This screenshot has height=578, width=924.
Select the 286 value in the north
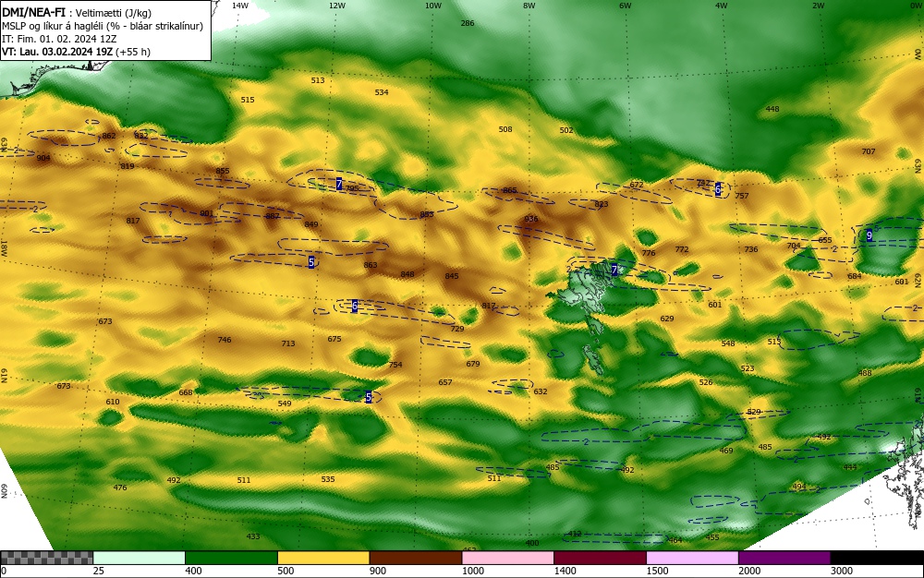[x=468, y=23]
